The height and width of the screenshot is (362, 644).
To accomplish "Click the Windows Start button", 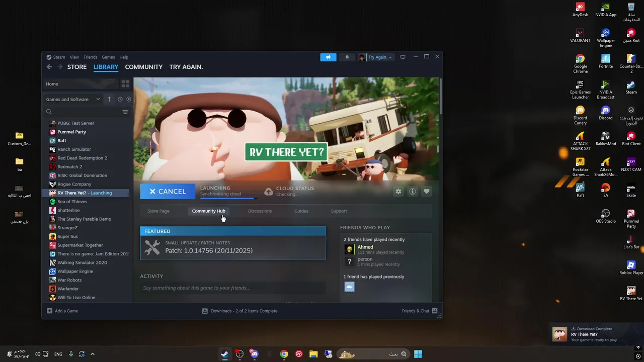I will pos(418,354).
